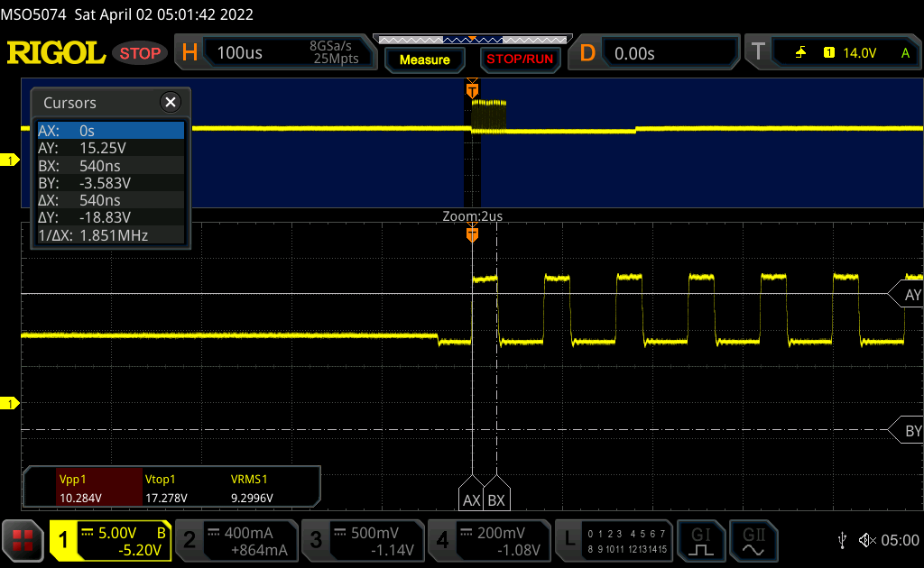This screenshot has height=568, width=924.
Task: Click channel 1 ground marker in zoom window
Action: coord(9,403)
